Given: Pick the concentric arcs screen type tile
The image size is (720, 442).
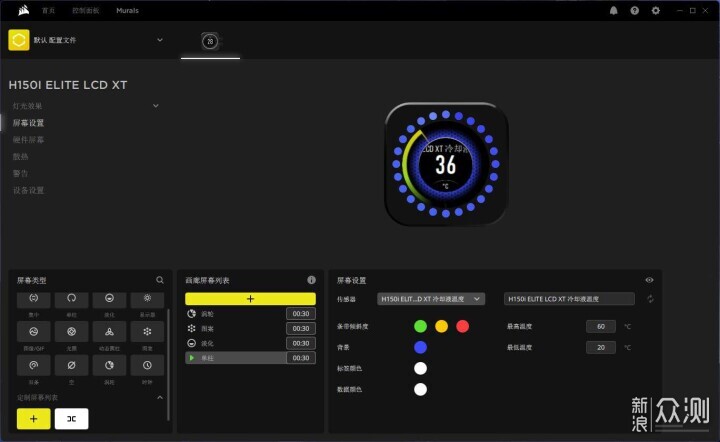Looking at the screenshot, I should pos(34,365).
